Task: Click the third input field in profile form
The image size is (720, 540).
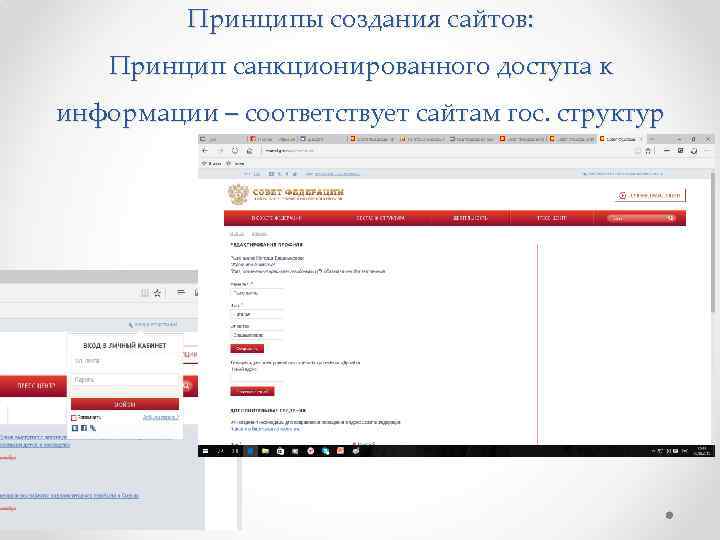Action: pyautogui.click(x=257, y=335)
